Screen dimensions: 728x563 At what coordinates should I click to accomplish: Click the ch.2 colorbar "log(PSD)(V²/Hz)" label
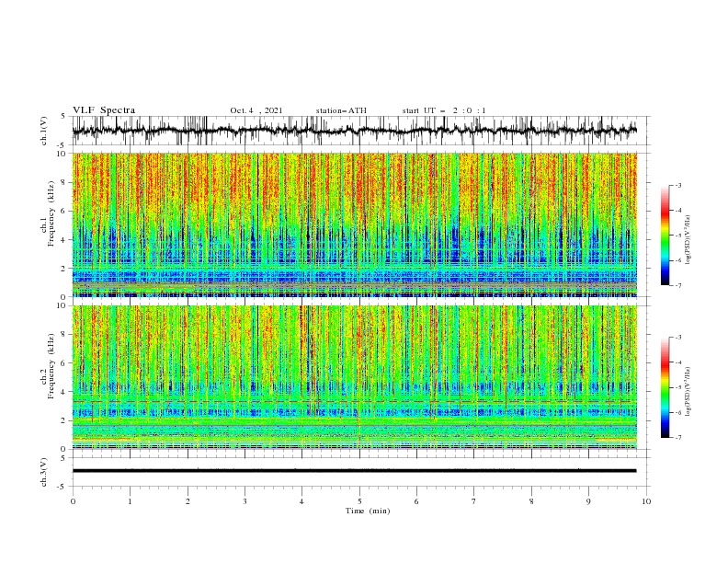pyautogui.click(x=688, y=392)
